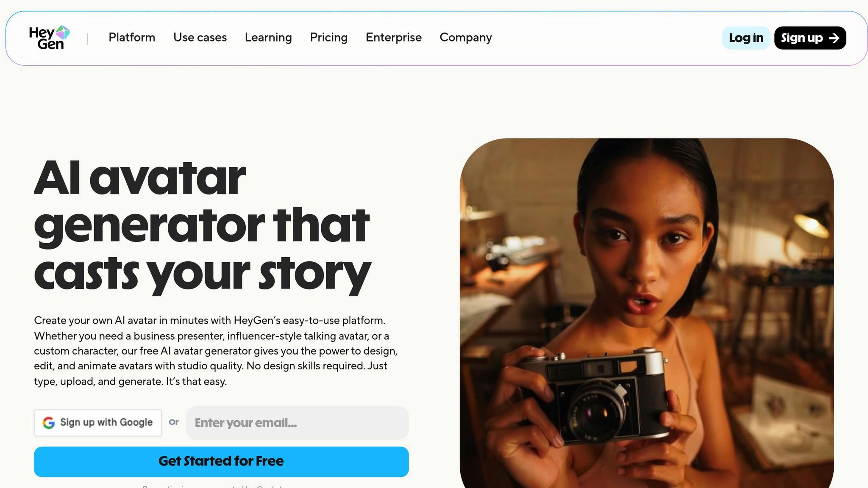Click the "Or" separator text

(174, 422)
